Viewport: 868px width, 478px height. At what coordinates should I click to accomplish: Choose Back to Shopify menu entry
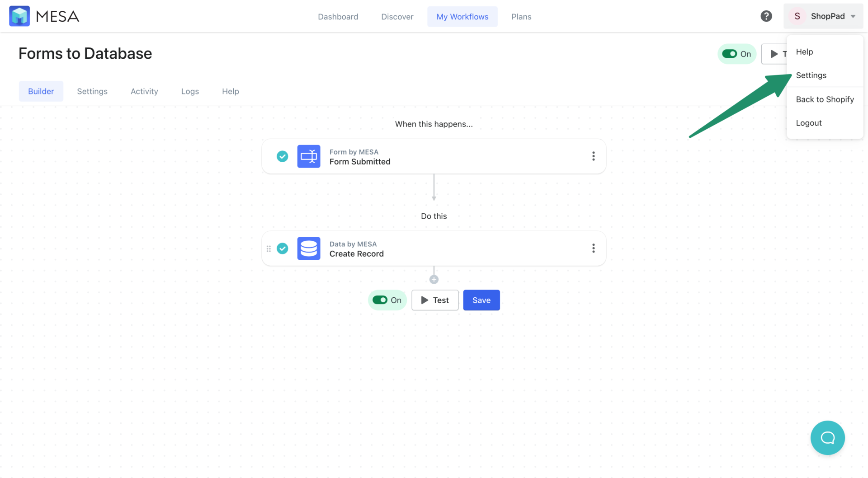pos(825,99)
